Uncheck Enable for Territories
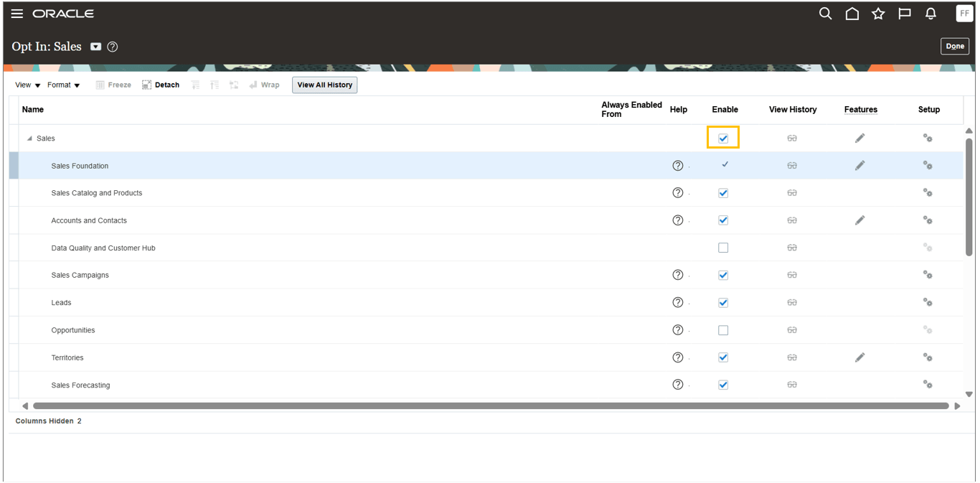This screenshot has width=980, height=483. point(723,357)
